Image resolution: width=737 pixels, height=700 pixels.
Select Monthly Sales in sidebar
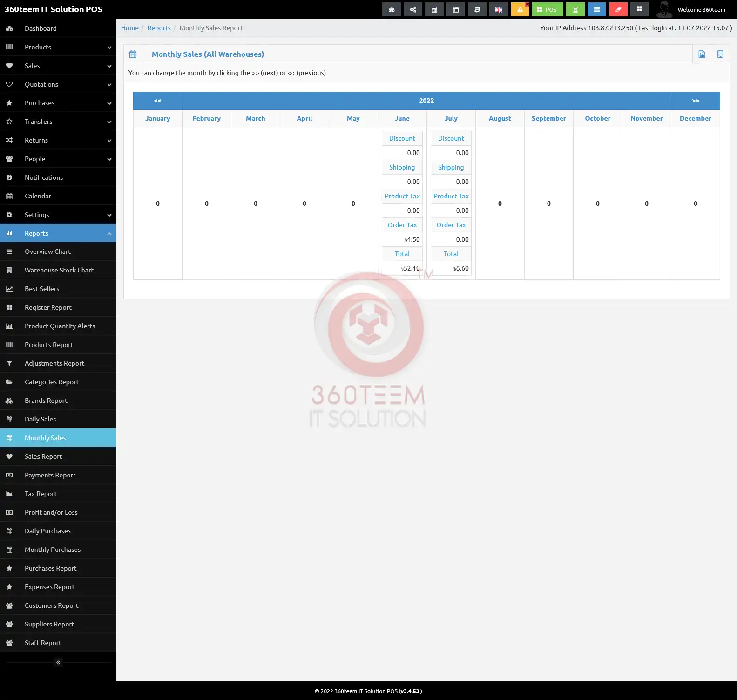click(x=58, y=438)
